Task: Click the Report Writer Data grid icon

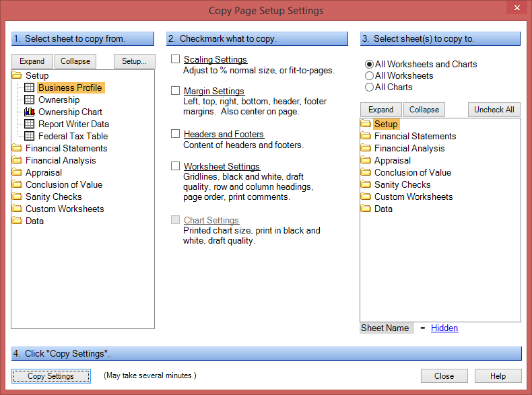Action: click(29, 124)
